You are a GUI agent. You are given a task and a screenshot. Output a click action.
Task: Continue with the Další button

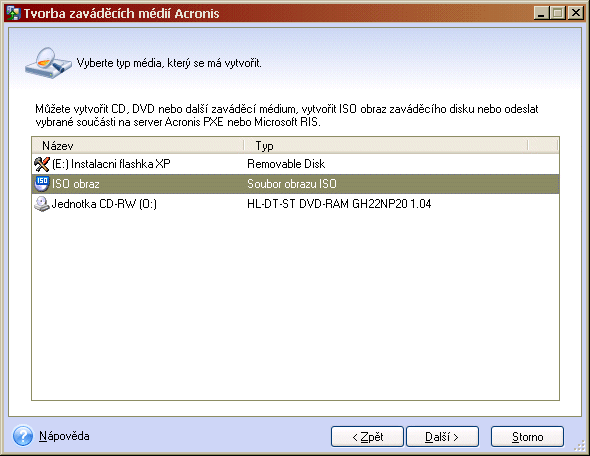442,436
